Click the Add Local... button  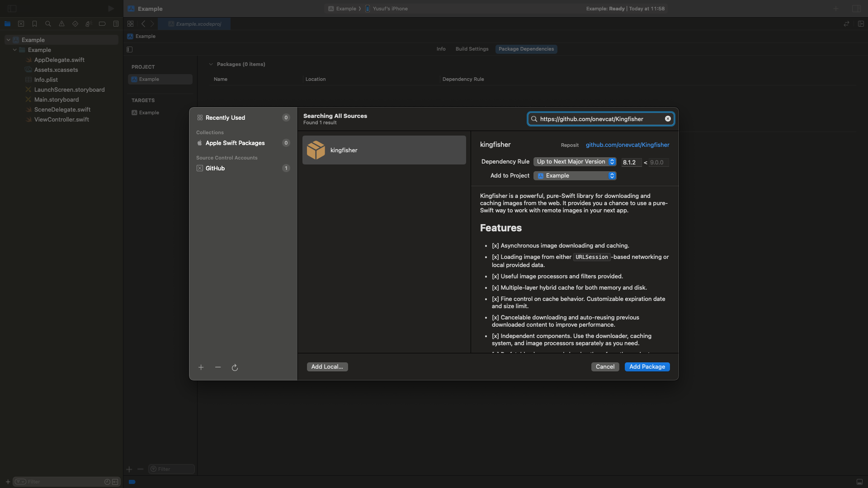pos(327,367)
